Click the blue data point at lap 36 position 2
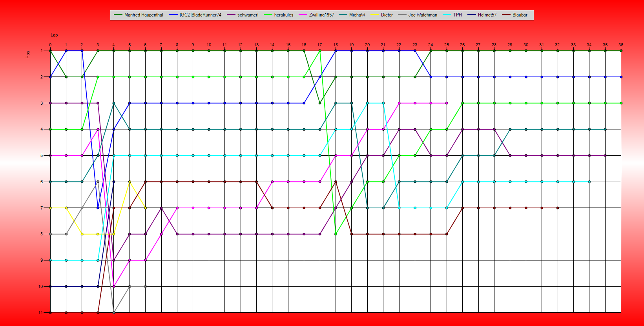This screenshot has width=644, height=326. coord(621,77)
